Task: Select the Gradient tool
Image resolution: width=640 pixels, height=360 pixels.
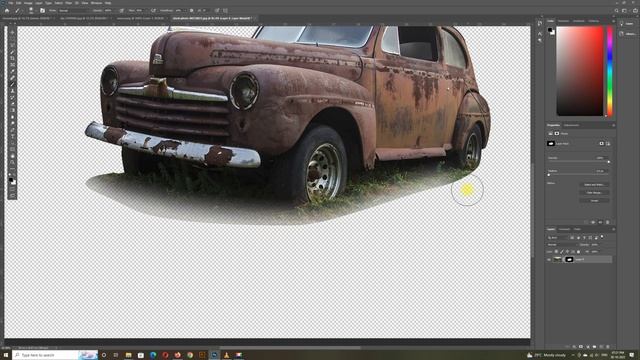Action: click(12, 111)
